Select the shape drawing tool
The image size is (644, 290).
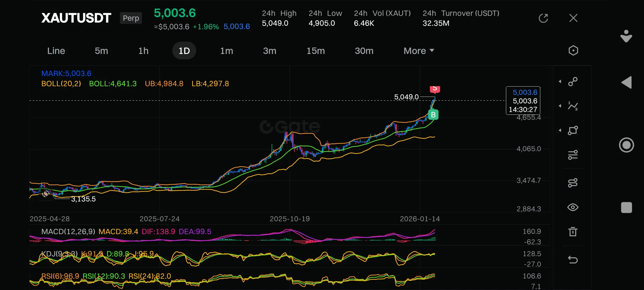coord(573,130)
